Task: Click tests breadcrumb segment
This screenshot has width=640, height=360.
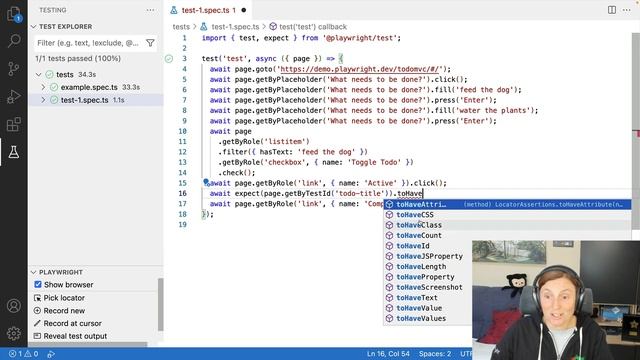Action: coord(181,27)
